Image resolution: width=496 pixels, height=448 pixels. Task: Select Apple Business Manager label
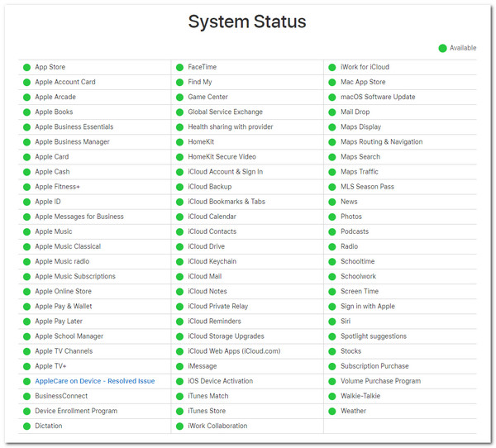pyautogui.click(x=72, y=141)
